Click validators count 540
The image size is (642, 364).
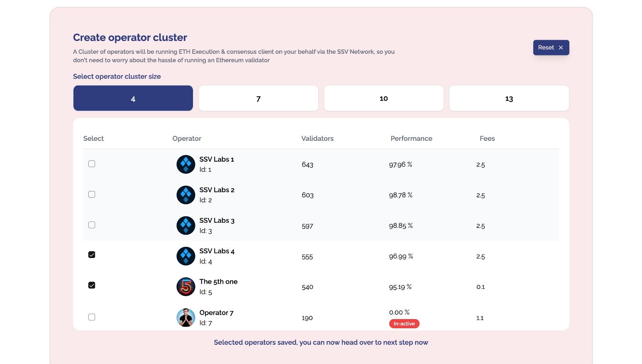(x=307, y=287)
